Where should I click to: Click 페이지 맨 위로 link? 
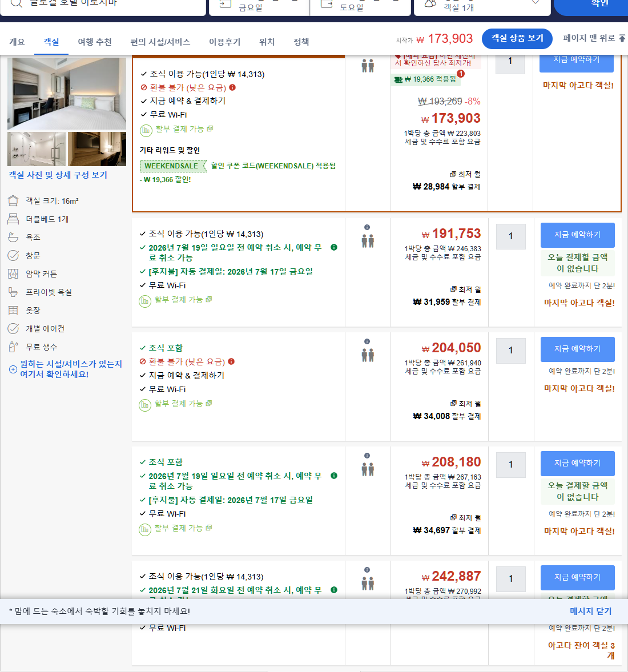589,38
